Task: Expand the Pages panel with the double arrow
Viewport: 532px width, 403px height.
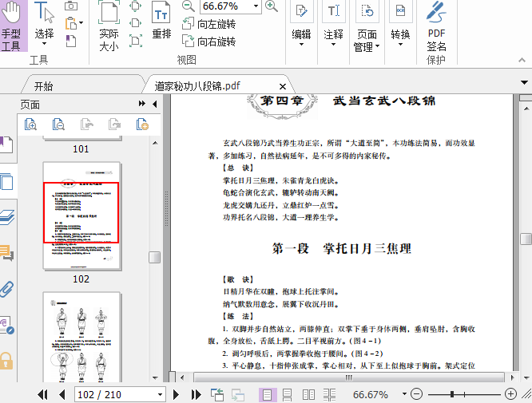Action: pos(142,104)
